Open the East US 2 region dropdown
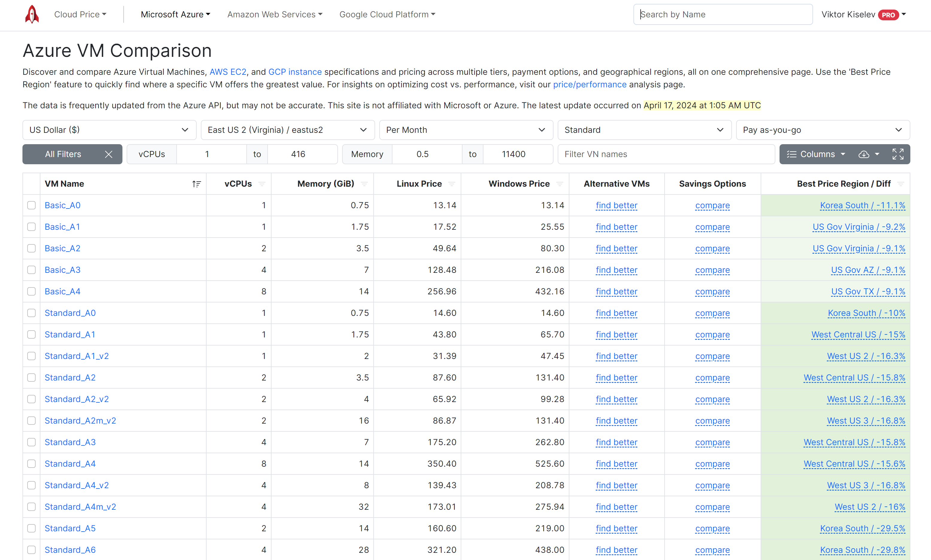Screen dimensions: 931x560 (x=288, y=130)
